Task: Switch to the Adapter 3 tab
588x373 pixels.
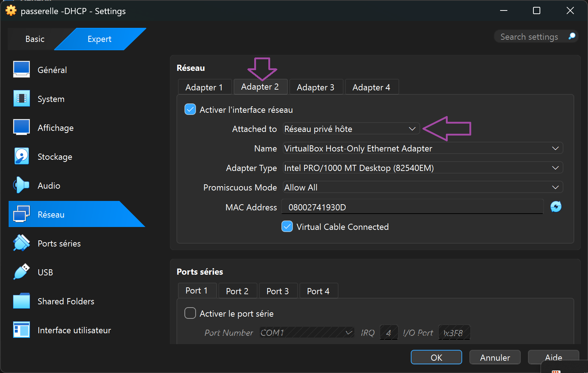Action: pyautogui.click(x=315, y=87)
